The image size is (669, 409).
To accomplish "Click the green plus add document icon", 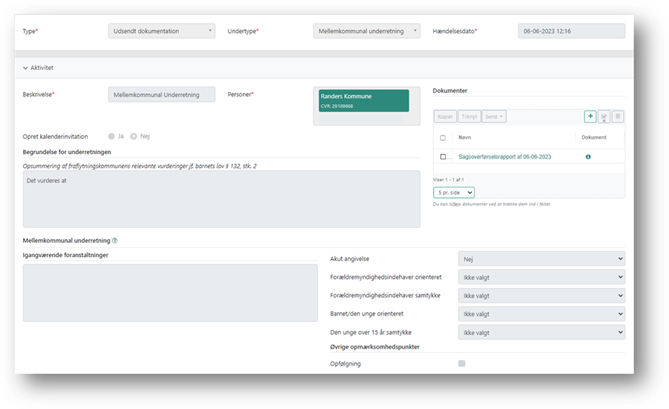I will [590, 117].
